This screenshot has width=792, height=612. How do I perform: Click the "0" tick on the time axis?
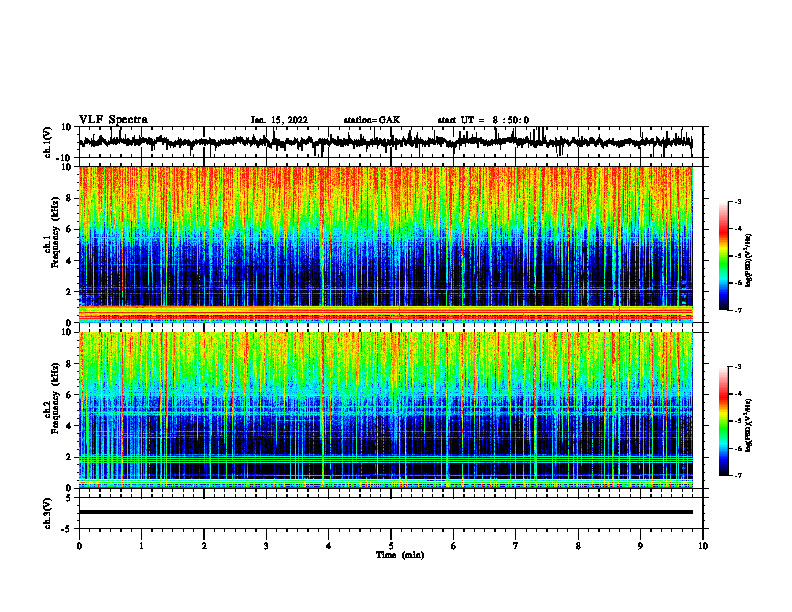click(x=79, y=546)
